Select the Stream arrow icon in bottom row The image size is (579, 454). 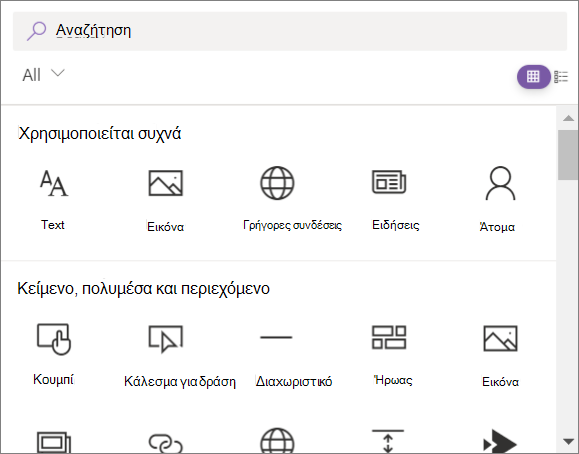(x=500, y=442)
